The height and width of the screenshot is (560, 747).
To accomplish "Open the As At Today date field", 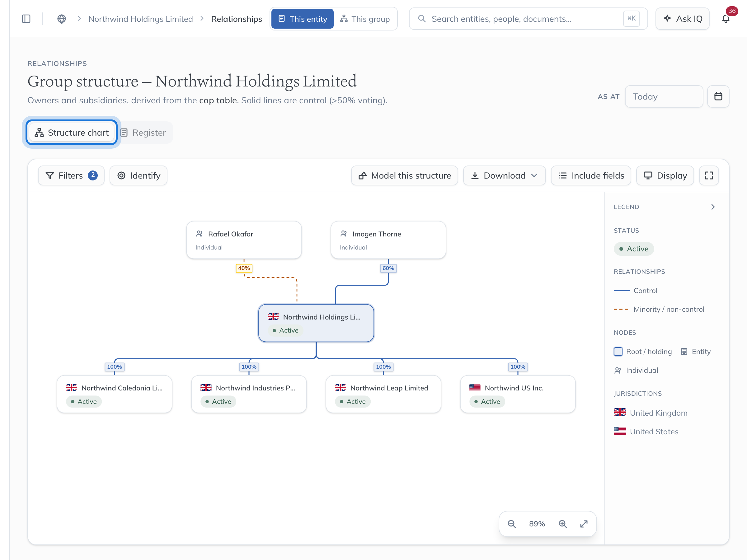I will pyautogui.click(x=664, y=96).
